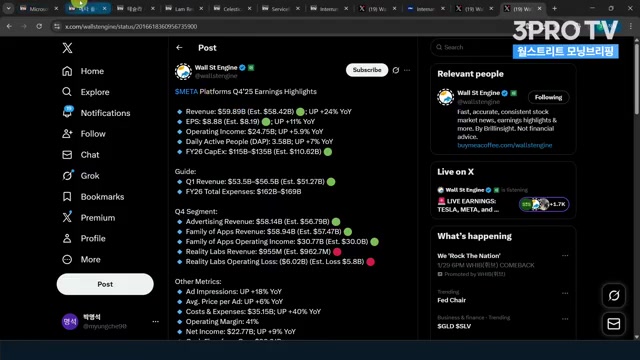This screenshot has width=640, height=360.
Task: Click the Bookmarks ribbon icon
Action: click(x=67, y=197)
